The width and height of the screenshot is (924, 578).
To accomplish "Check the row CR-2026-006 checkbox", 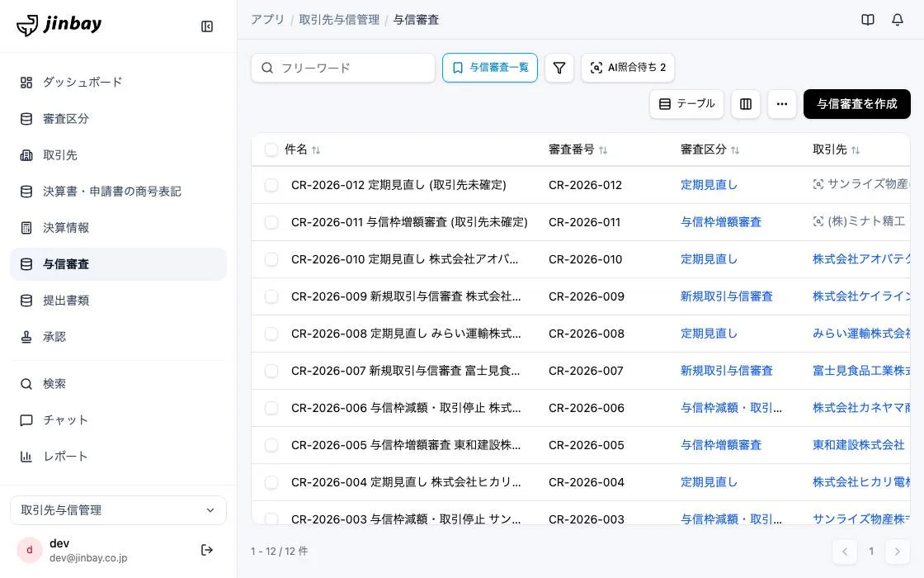I will [x=271, y=408].
